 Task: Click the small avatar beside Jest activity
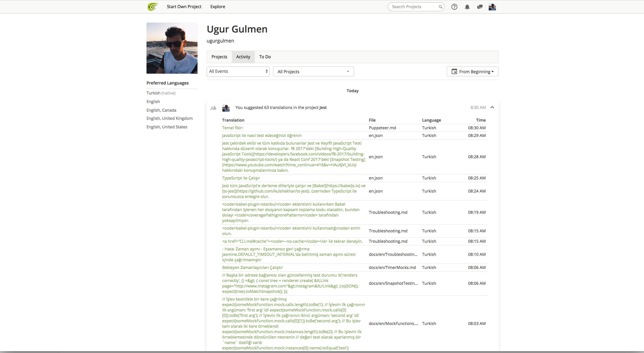226,108
